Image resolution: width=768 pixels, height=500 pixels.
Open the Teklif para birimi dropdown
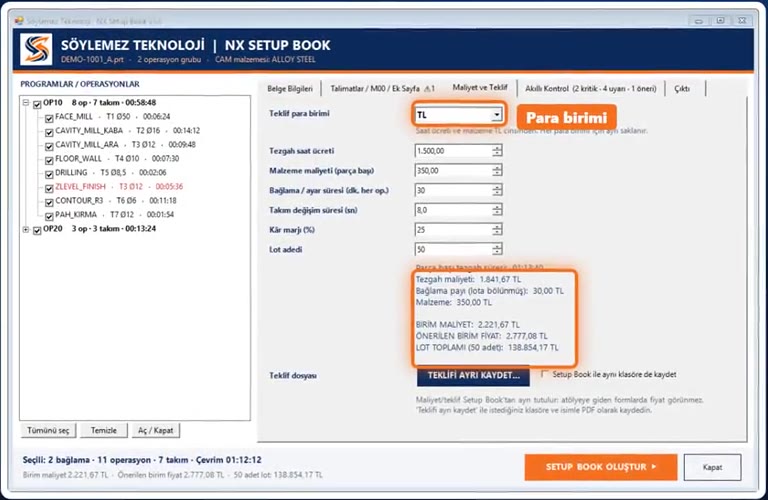(497, 115)
